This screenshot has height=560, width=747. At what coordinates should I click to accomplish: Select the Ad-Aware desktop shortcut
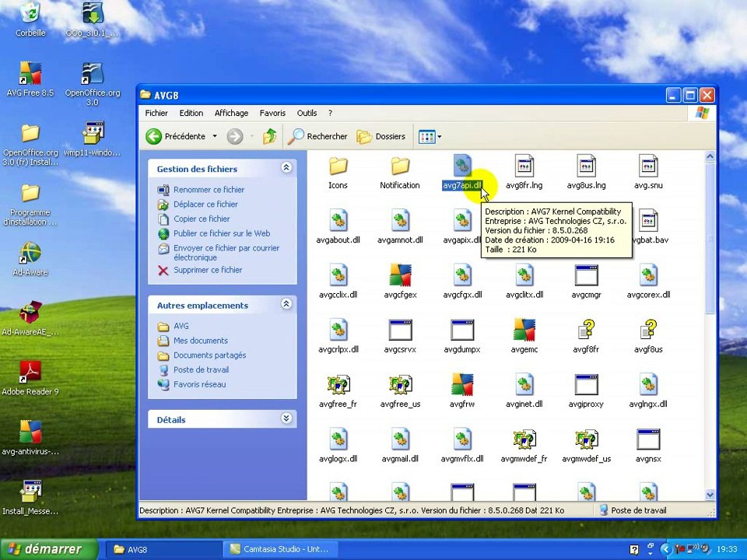pyautogui.click(x=30, y=258)
